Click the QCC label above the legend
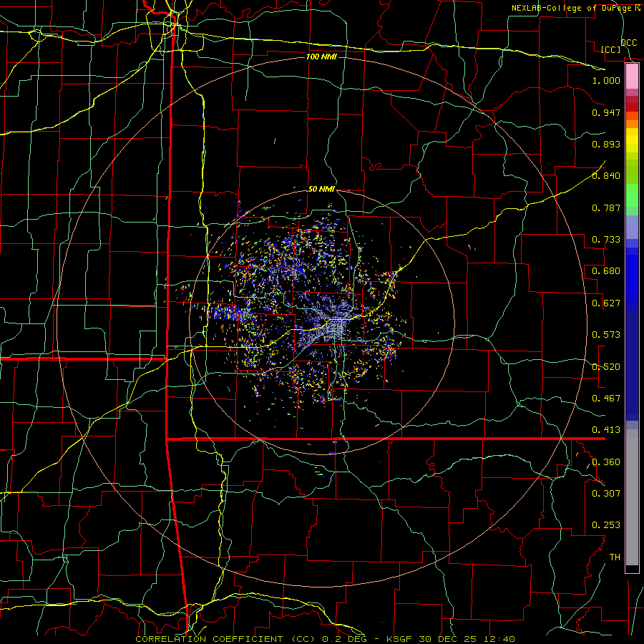Image resolution: width=644 pixels, height=644 pixels. pyautogui.click(x=628, y=43)
